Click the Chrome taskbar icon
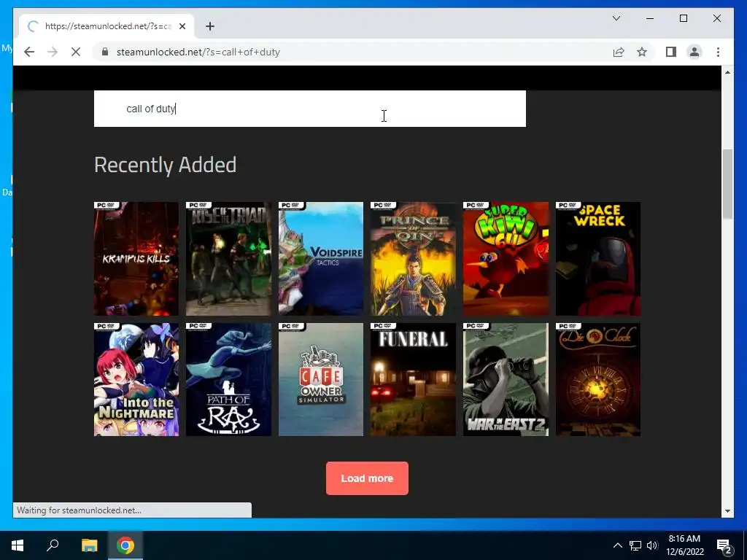 point(125,545)
